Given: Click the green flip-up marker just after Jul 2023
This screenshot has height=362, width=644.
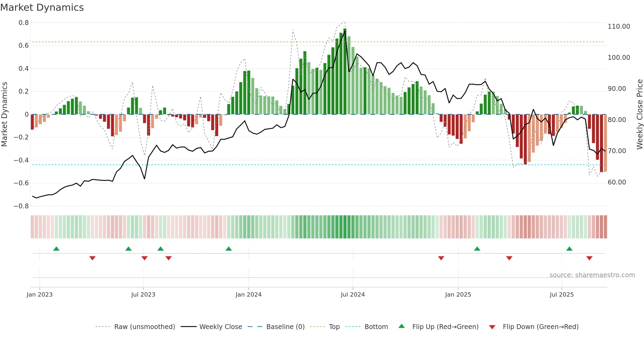Looking at the screenshot, I should [x=160, y=249].
